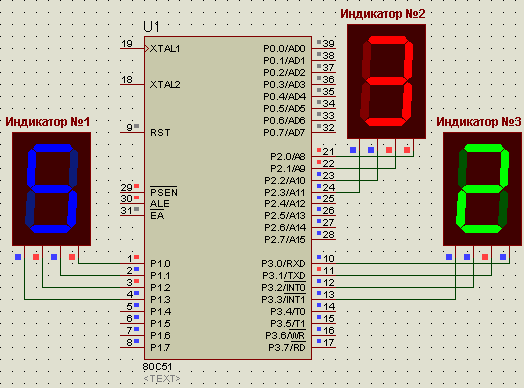Click the P0.3/AD3 pin name
The height and width of the screenshot is (388, 524).
coord(284,85)
